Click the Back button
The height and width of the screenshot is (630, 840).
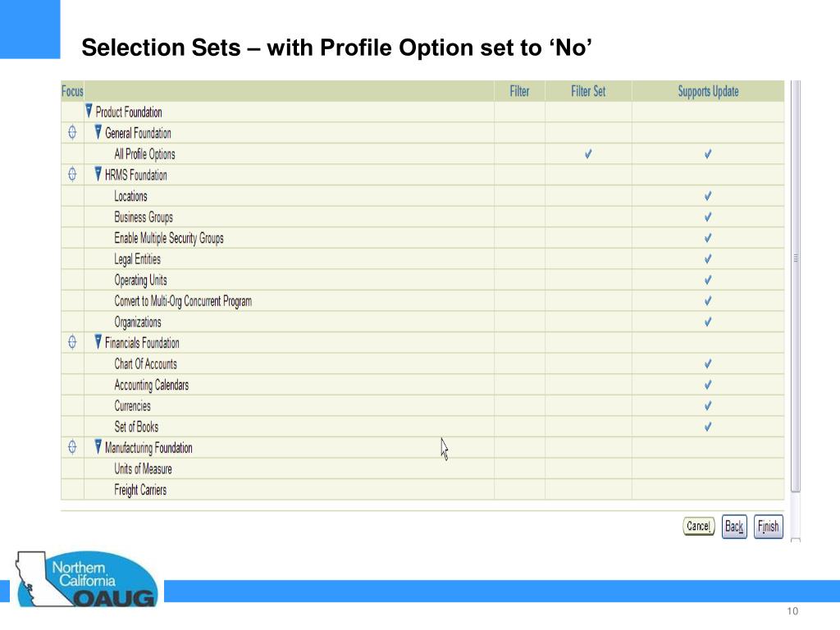[x=734, y=527]
